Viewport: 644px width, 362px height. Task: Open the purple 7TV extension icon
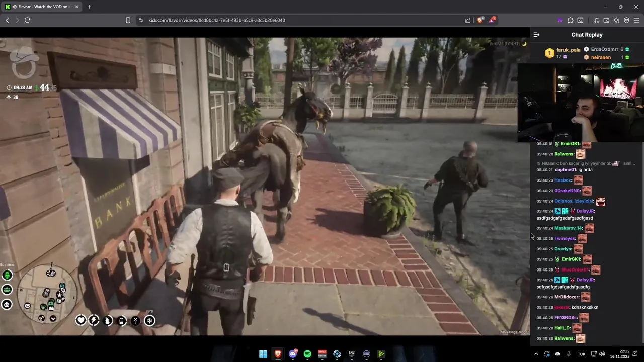click(x=560, y=20)
